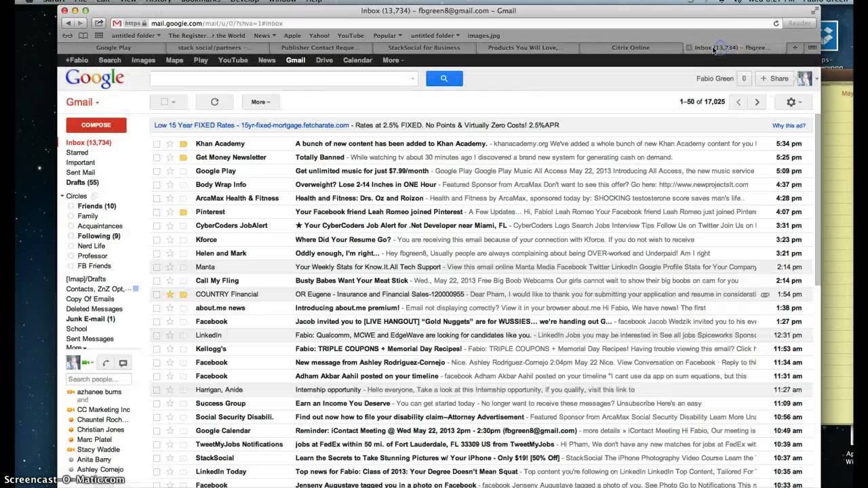The height and width of the screenshot is (488, 868).
Task: Switch to StackSocial for Business tab
Action: pos(424,47)
